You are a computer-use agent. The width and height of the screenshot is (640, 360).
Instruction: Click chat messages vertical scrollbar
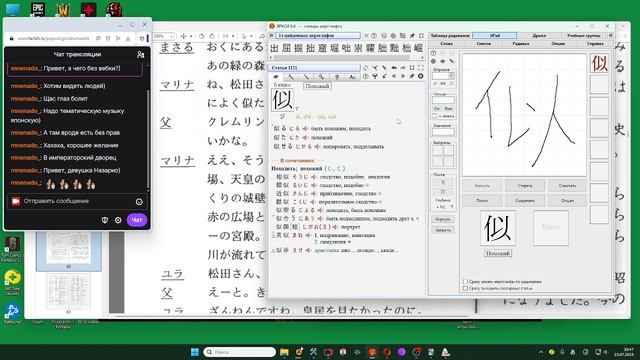[x=147, y=139]
